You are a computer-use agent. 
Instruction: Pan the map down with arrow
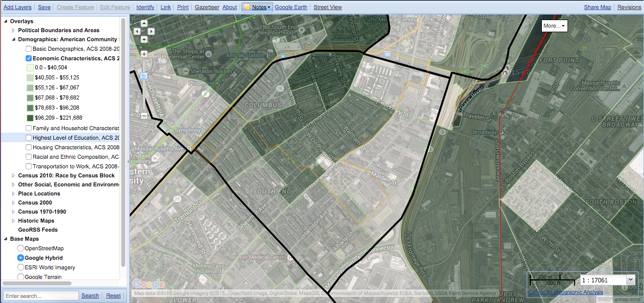tap(144, 39)
